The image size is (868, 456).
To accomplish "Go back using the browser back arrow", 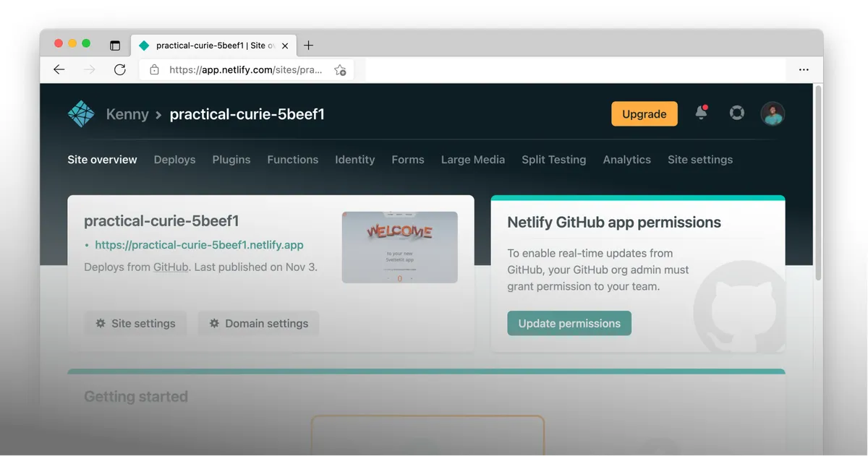I will 59,69.
